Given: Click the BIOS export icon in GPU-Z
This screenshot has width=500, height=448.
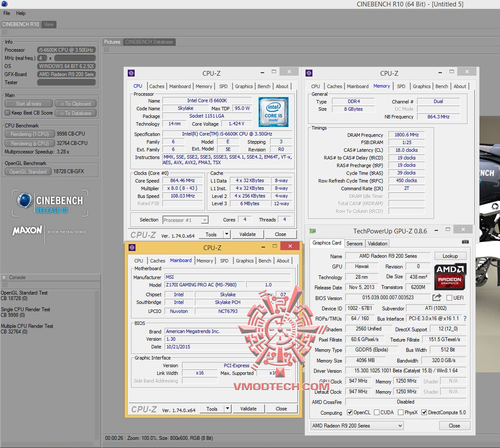Looking at the screenshot, I should [437, 298].
